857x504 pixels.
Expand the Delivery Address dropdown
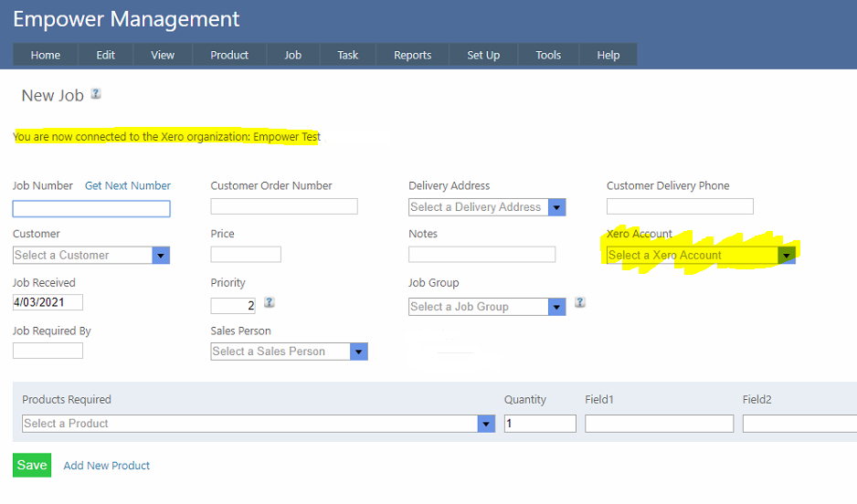(487, 207)
